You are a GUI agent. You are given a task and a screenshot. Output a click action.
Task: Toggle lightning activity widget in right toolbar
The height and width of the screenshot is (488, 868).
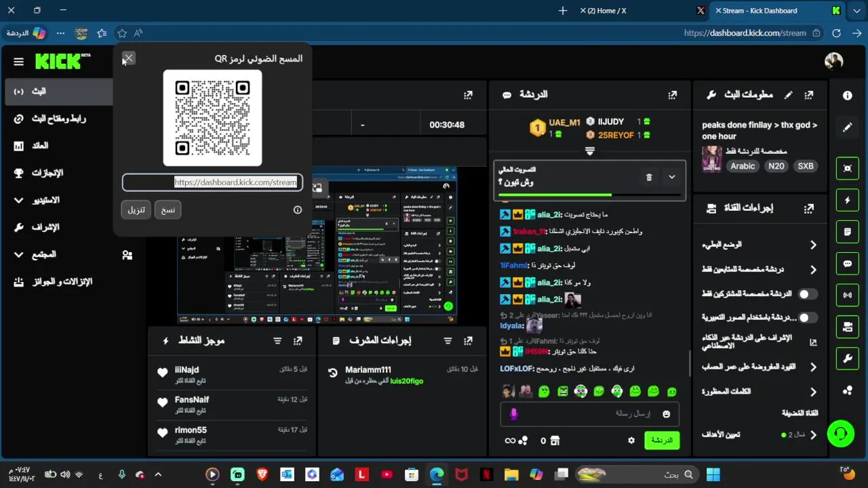point(848,200)
